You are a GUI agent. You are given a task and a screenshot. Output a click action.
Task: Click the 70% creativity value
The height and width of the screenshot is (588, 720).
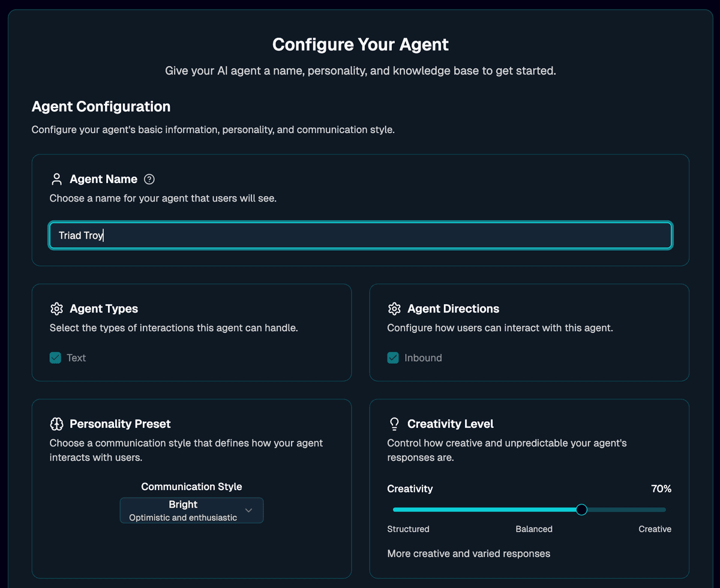(661, 489)
